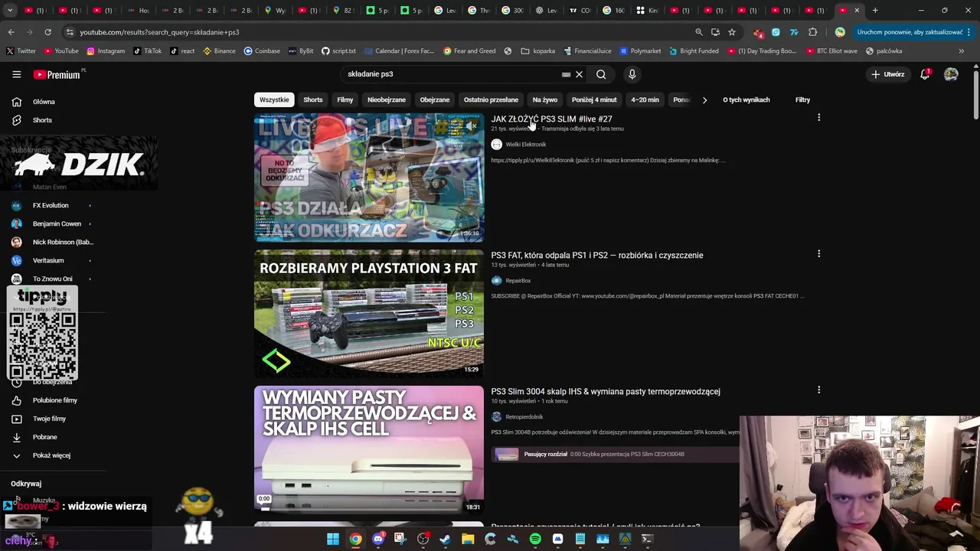The width and height of the screenshot is (980, 551).
Task: Open the on-screen keyboard icon in search box
Action: (x=566, y=74)
